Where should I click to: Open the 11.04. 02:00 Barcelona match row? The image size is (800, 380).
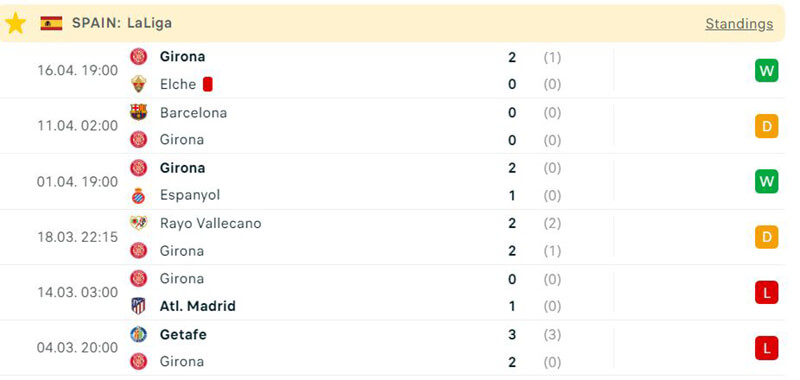click(392, 126)
